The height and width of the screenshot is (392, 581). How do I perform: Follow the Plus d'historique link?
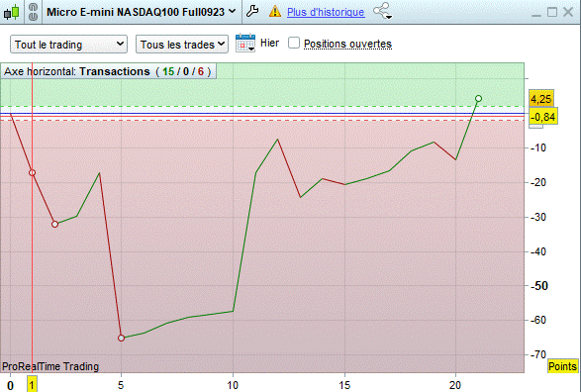tap(326, 12)
